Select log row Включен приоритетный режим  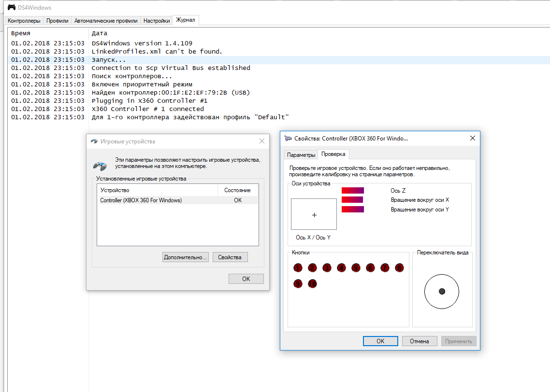click(279, 84)
